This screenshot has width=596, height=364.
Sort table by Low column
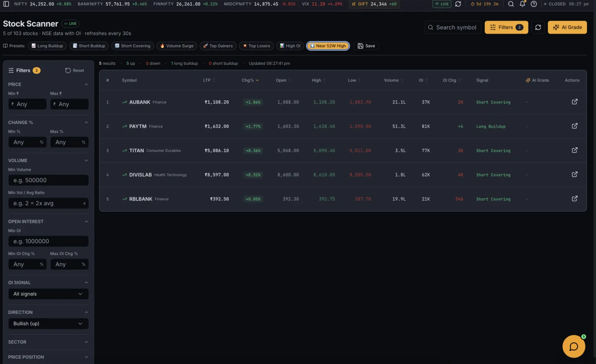(354, 80)
